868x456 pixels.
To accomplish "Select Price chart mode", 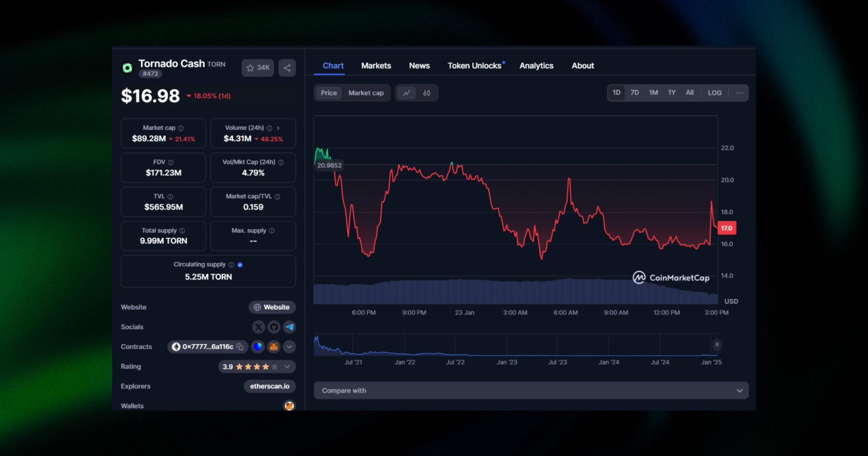I will click(329, 93).
